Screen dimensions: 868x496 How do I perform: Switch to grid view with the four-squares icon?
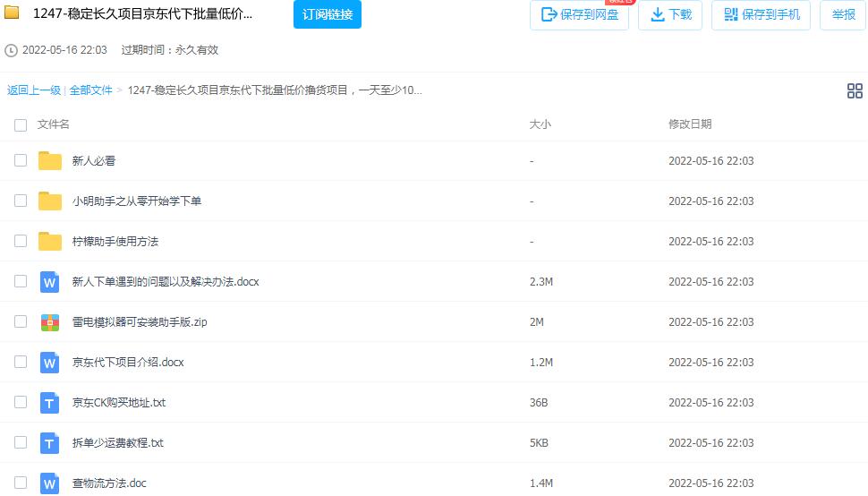tap(855, 90)
